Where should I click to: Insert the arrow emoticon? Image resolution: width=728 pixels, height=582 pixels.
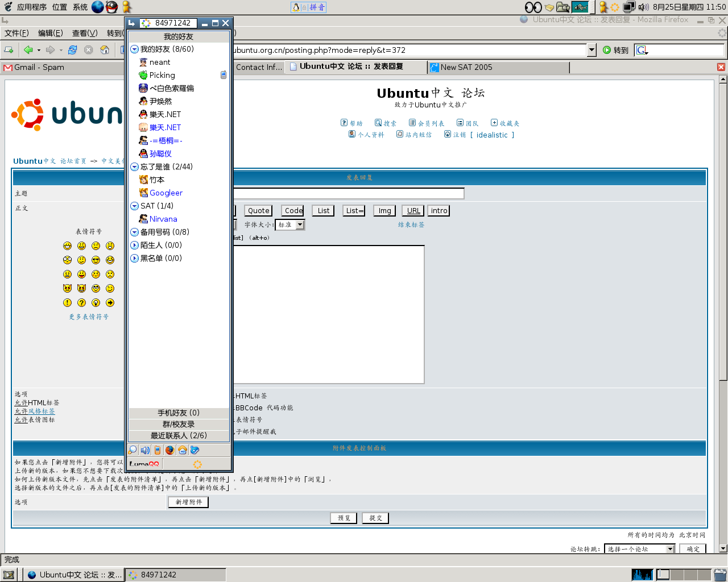(x=110, y=302)
